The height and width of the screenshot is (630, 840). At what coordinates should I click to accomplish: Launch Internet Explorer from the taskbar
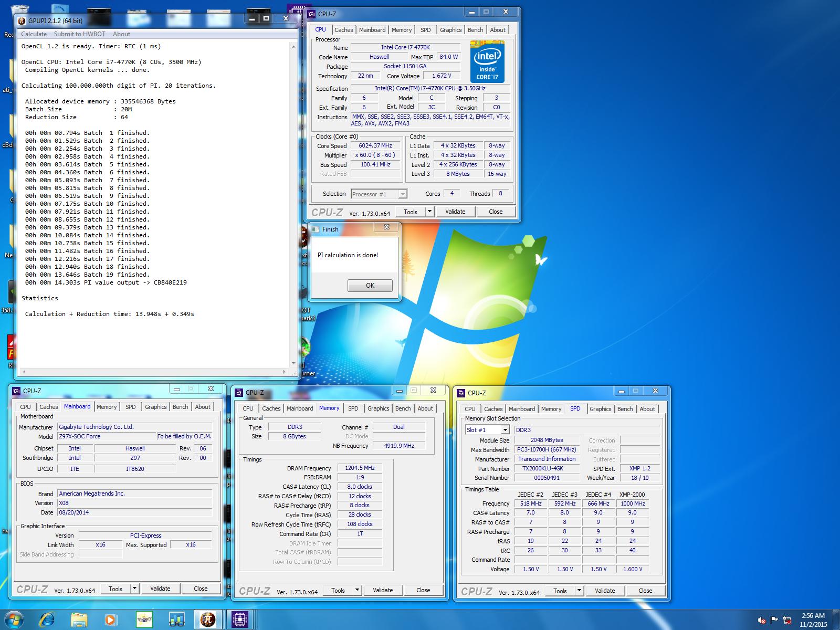pyautogui.click(x=47, y=620)
